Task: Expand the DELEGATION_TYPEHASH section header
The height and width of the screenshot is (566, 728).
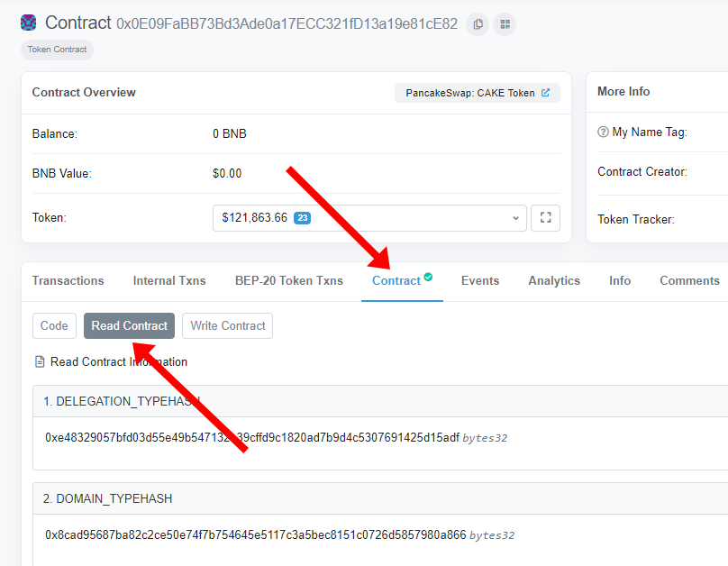Action: 122,401
